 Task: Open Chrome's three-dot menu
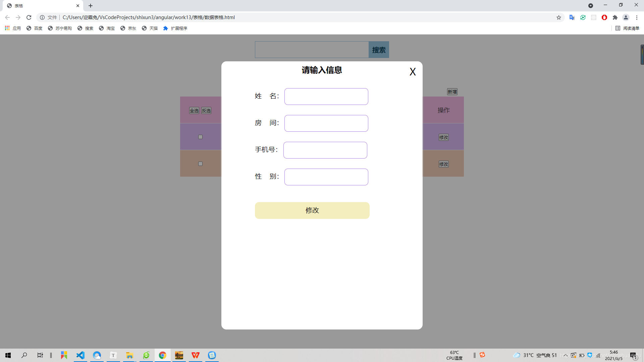pos(637,17)
